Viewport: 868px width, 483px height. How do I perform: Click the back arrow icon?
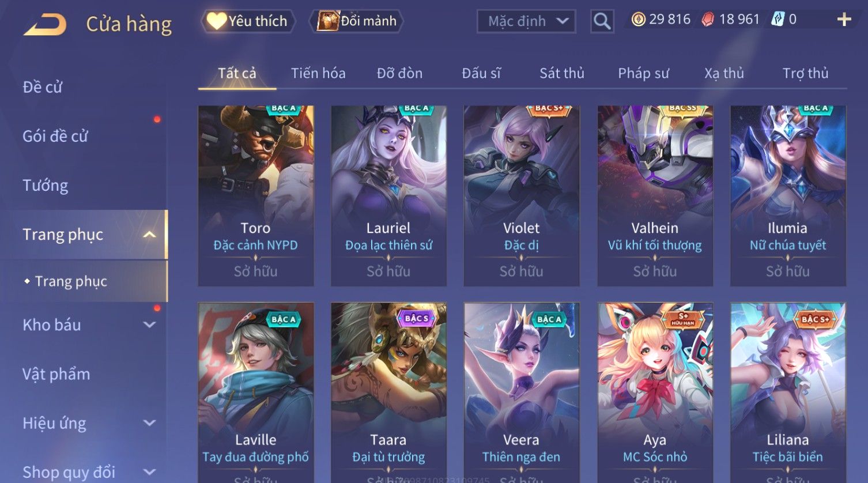[45, 25]
